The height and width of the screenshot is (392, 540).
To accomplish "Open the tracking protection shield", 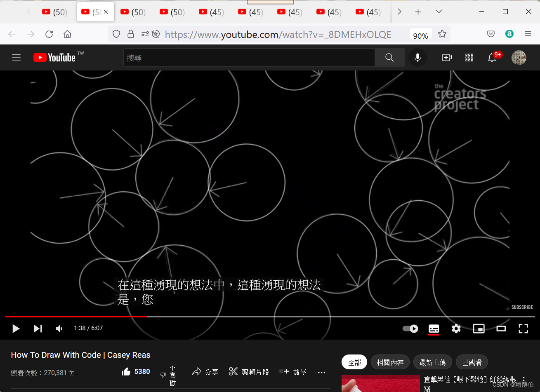I will click(x=116, y=34).
